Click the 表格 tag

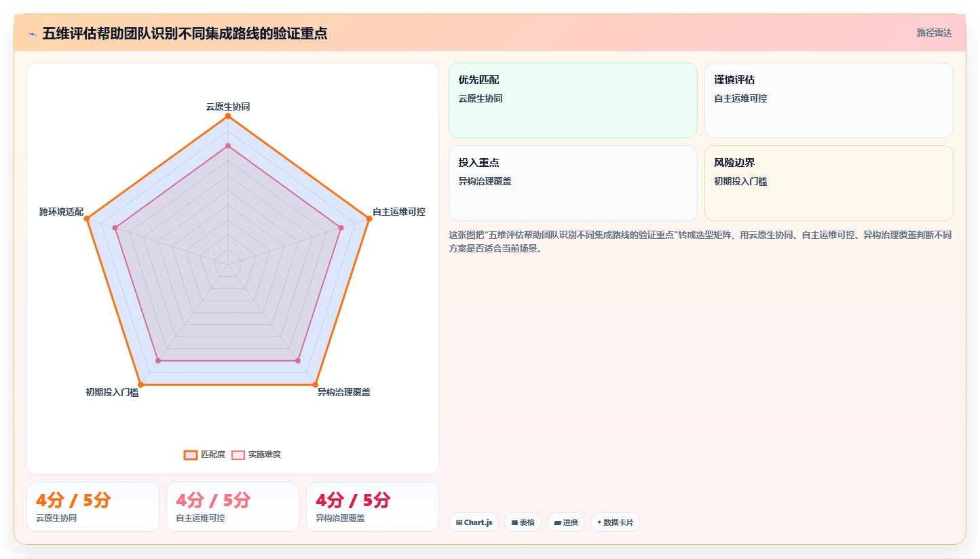pos(523,522)
